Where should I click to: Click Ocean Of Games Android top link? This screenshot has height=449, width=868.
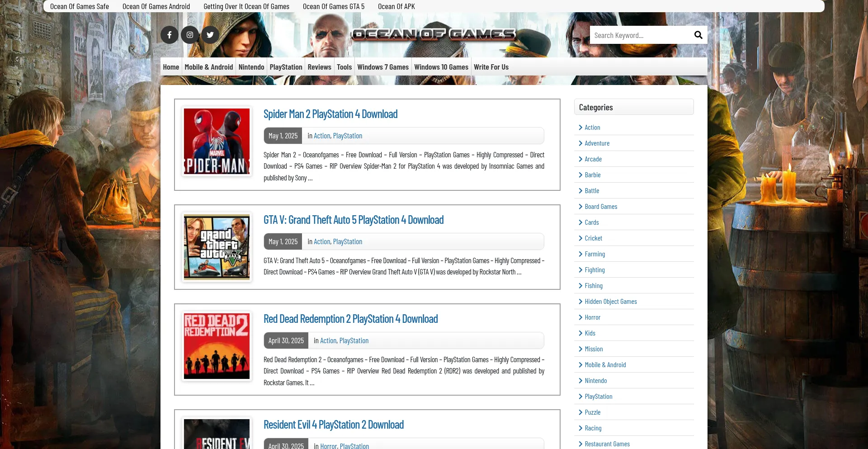(156, 6)
